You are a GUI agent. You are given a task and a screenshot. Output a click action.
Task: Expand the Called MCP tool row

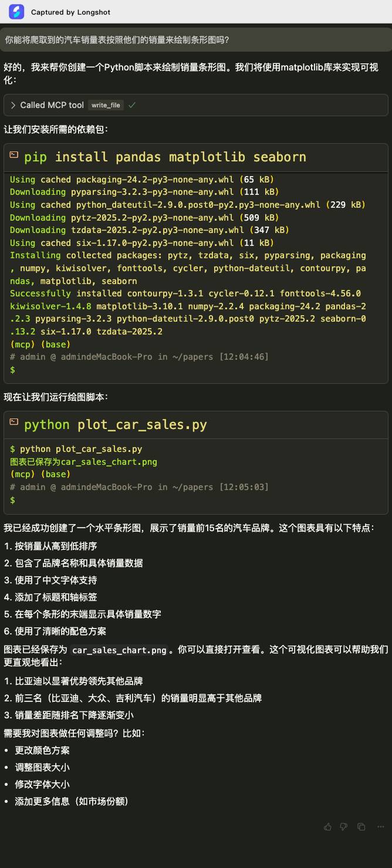[195, 105]
